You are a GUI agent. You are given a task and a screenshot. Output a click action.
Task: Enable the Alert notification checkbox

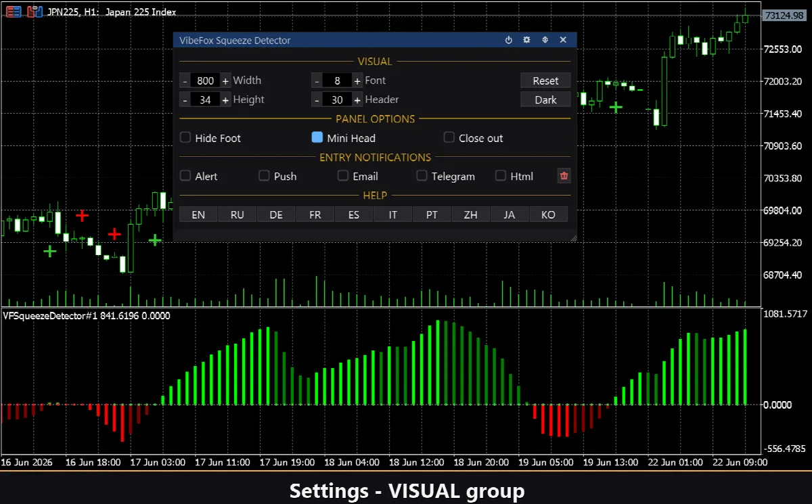coord(185,176)
